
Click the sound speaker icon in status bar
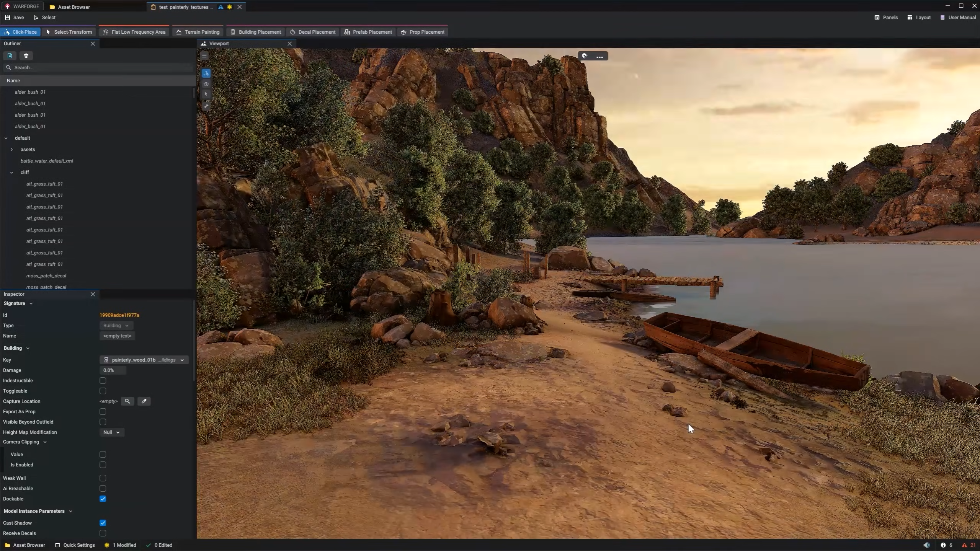coord(926,545)
